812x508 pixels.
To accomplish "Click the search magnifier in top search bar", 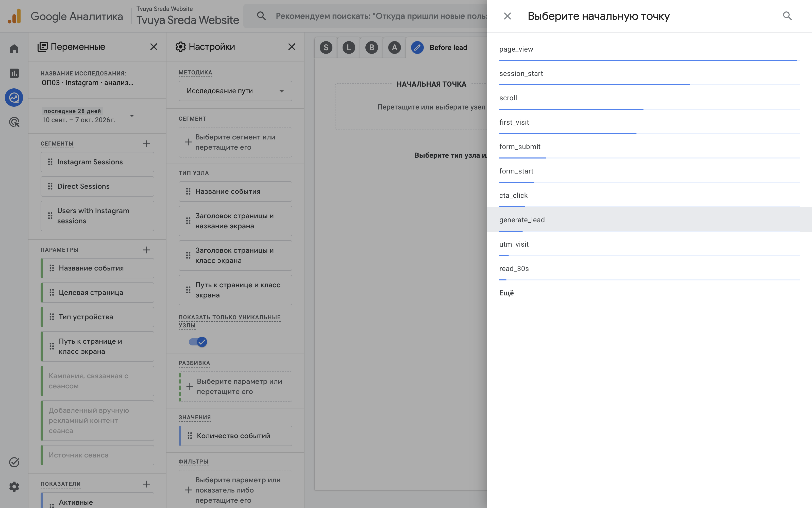I will [261, 16].
